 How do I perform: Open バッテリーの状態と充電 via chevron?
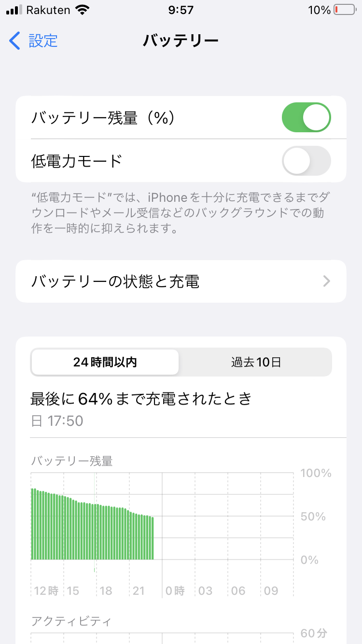click(327, 281)
